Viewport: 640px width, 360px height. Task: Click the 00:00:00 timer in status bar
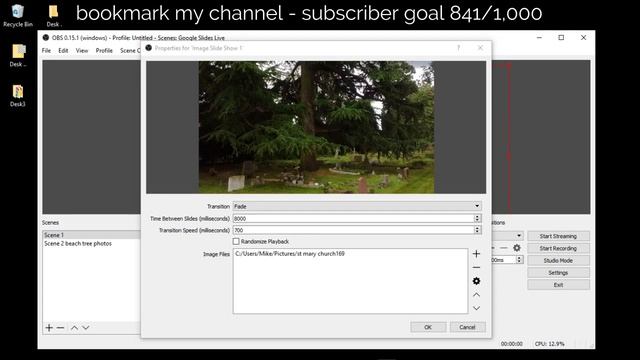click(511, 344)
